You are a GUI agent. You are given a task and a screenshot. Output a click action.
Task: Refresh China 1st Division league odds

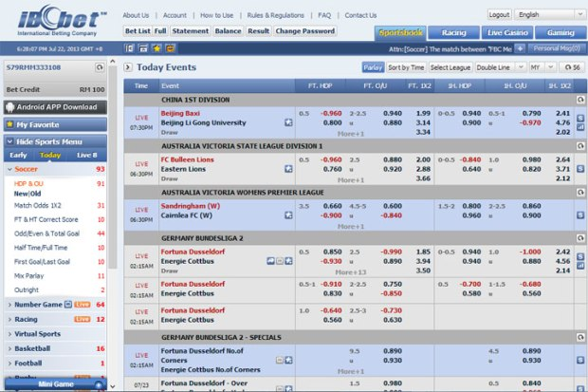point(580,100)
